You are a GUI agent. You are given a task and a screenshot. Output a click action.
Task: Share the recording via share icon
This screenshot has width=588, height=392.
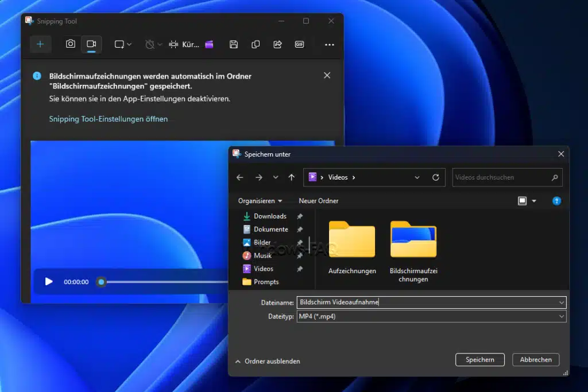pyautogui.click(x=277, y=44)
